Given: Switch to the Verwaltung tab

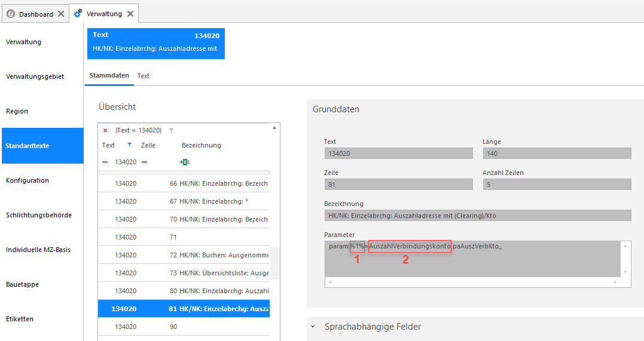Looking at the screenshot, I should (x=104, y=14).
